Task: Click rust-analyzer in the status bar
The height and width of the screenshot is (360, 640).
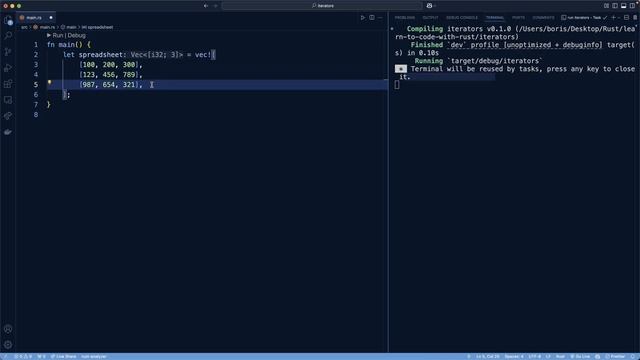Action: pyautogui.click(x=93, y=357)
